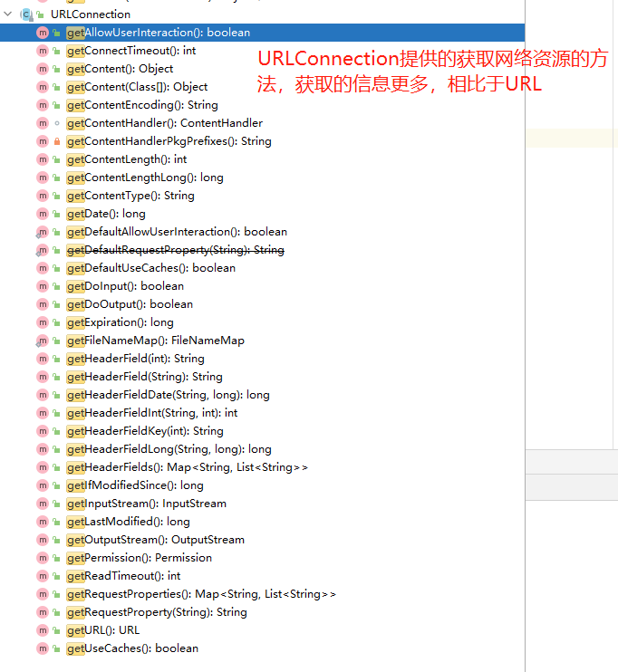Select getContentLengthLong(): long
Screen dimensions: 618x672
coord(145,178)
